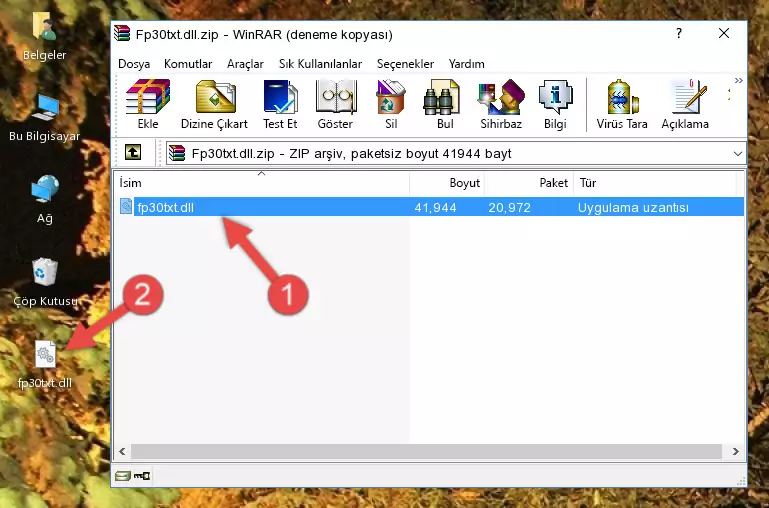Viewport: 769px width, 508px height.
Task: Expand hidden toolbar items chevron
Action: point(739,80)
